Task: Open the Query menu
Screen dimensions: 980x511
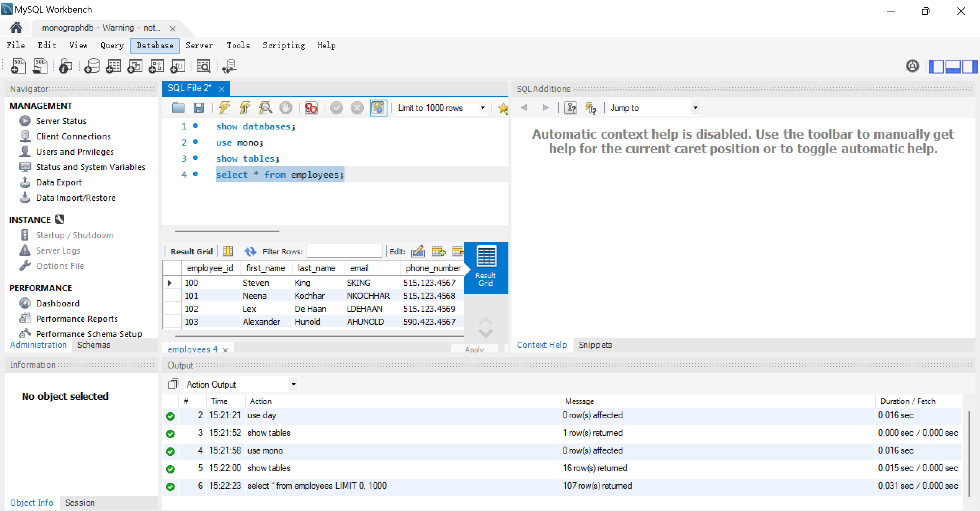Action: pyautogui.click(x=112, y=46)
